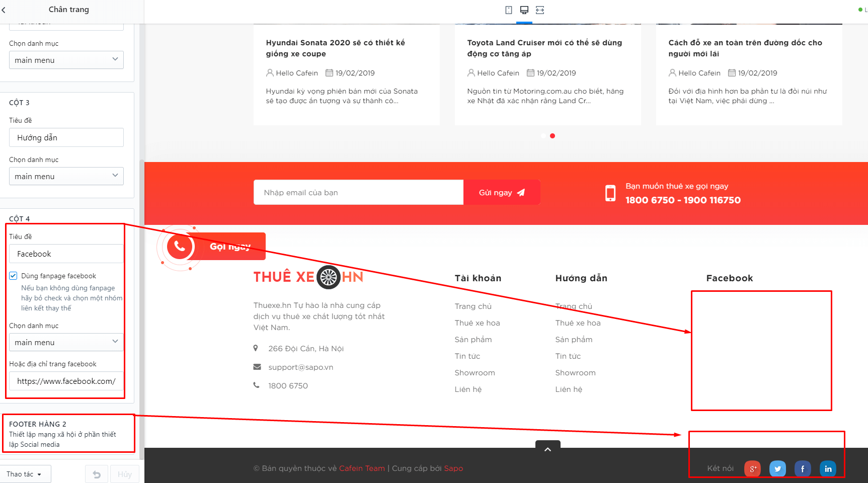This screenshot has height=483, width=868.
Task: Open the Google Plus social icon
Action: 753,469
